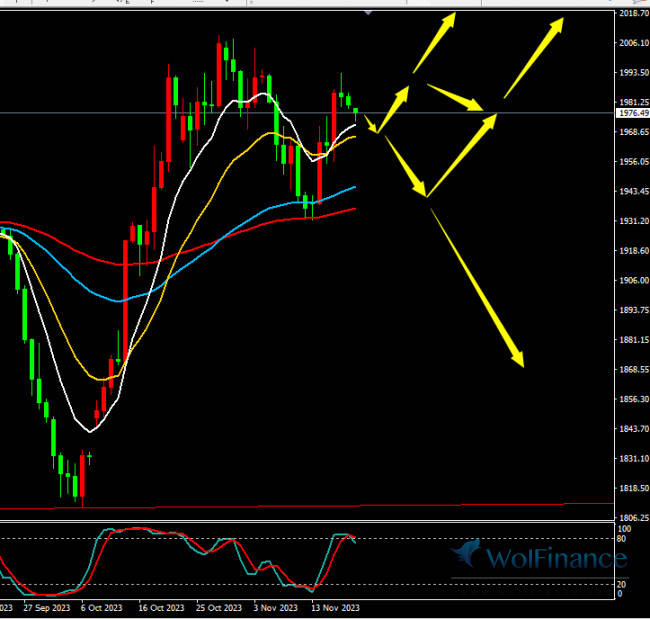Image resolution: width=650 pixels, height=619 pixels.
Task: Select the white moving average line's lowest point
Action: click(x=90, y=431)
